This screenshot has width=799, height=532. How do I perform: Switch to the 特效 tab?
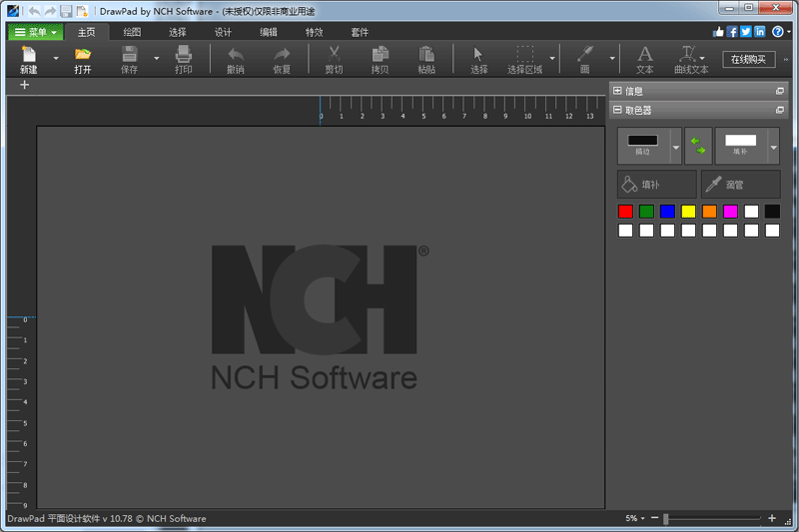314,32
